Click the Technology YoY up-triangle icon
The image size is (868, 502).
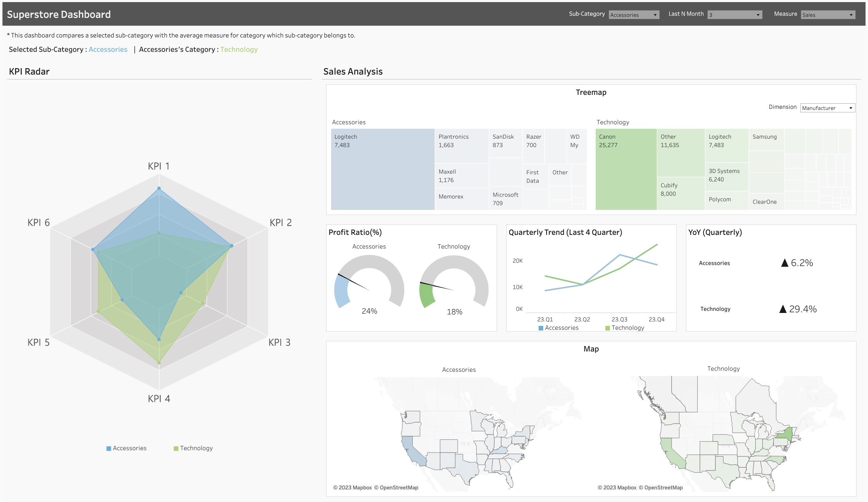coord(783,309)
